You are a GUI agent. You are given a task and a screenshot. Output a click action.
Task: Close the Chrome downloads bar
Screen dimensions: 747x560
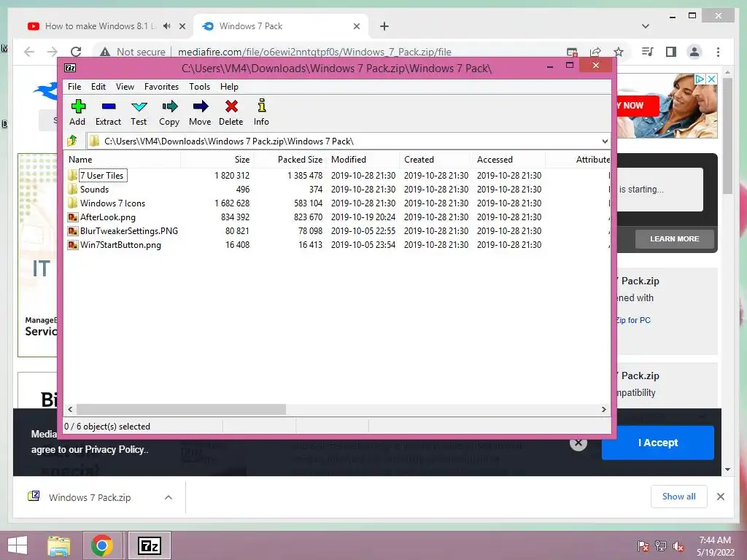click(720, 497)
